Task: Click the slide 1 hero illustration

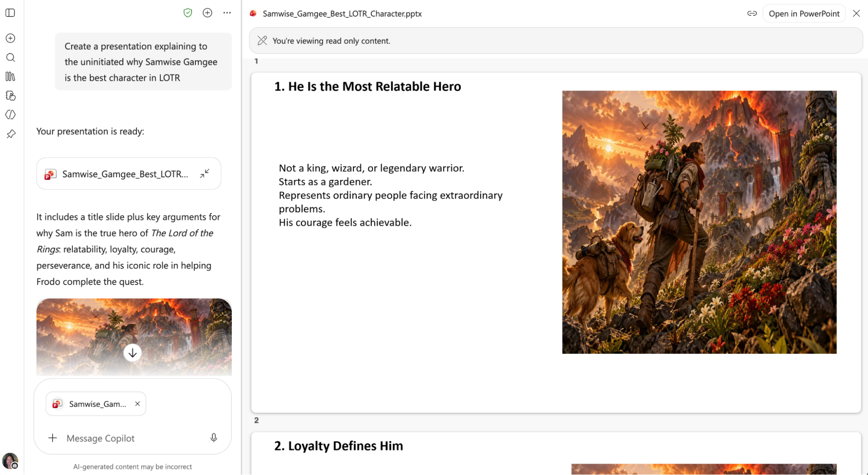Action: 699,222
